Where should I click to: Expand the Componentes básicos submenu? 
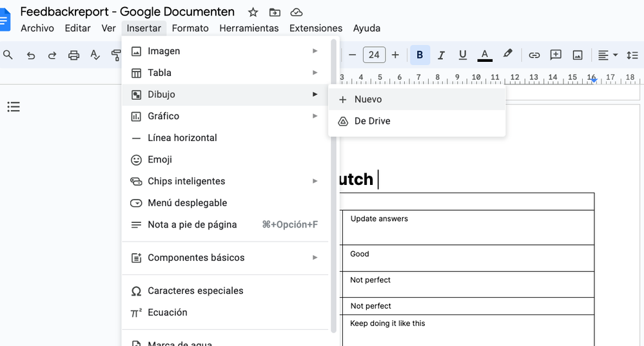point(225,258)
